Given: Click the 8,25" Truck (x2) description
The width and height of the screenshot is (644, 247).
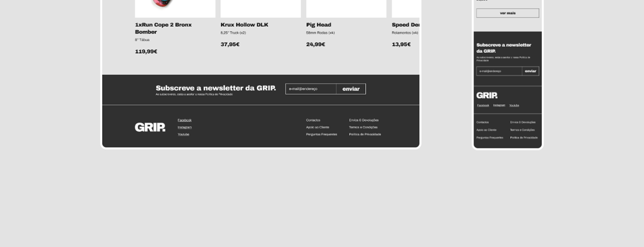Looking at the screenshot, I should (233, 33).
